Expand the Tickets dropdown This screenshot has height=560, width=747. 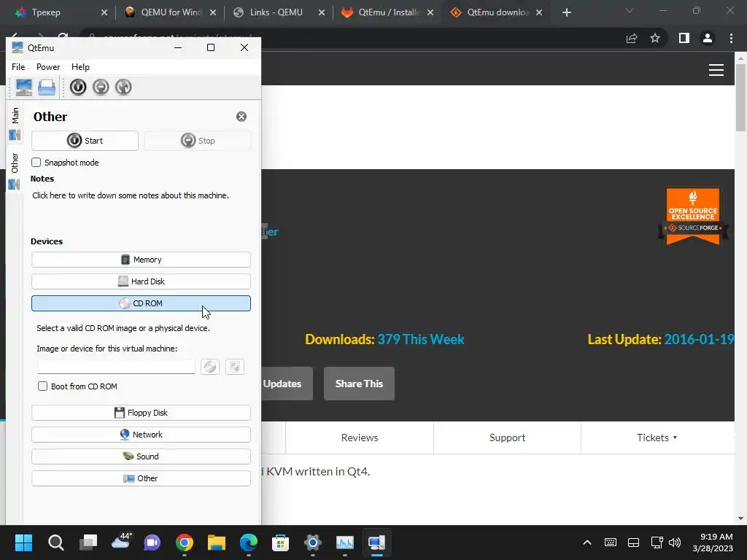tap(657, 437)
